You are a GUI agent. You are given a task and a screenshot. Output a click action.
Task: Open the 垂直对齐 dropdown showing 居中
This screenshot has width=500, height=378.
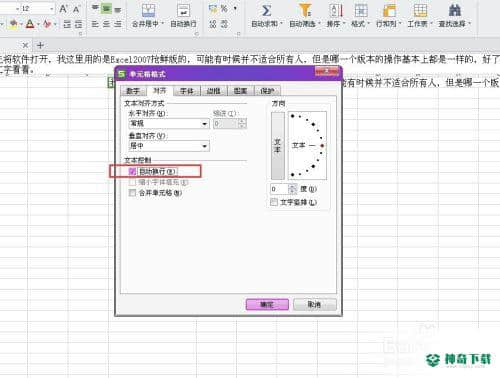tap(169, 146)
